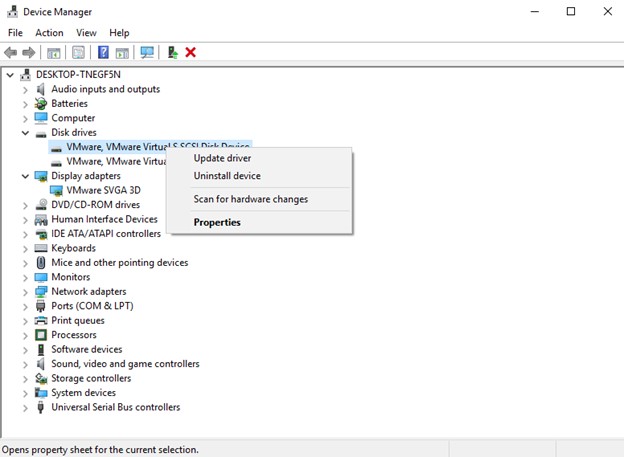Click the red X uninstall device icon

191,52
